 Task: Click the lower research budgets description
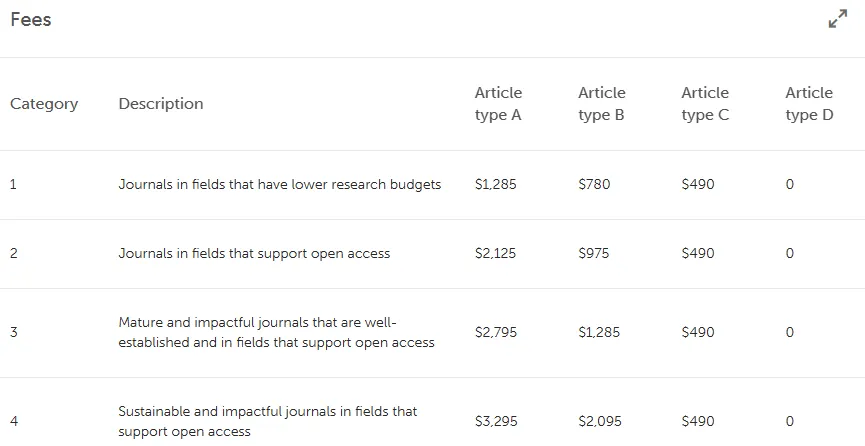click(x=280, y=184)
